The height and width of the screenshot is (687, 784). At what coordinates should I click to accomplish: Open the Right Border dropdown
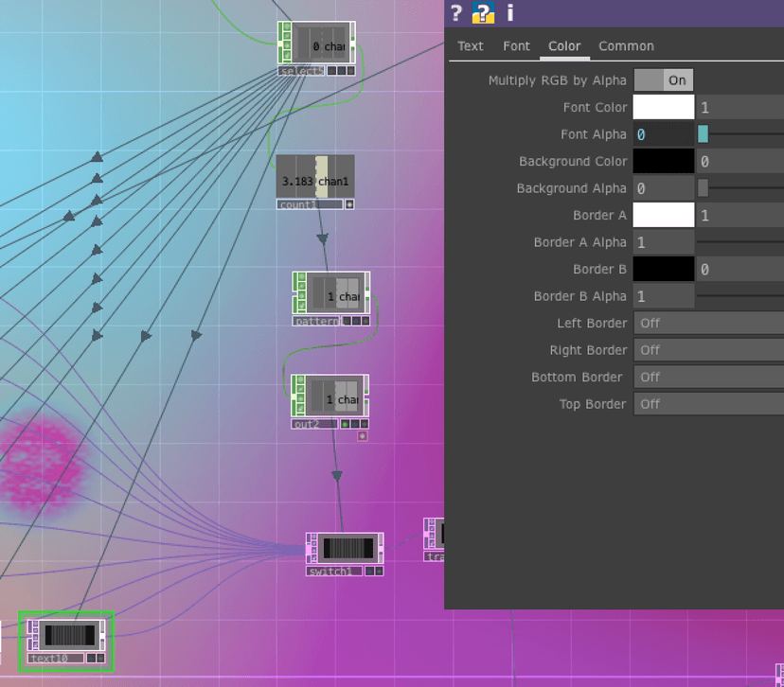(x=709, y=350)
